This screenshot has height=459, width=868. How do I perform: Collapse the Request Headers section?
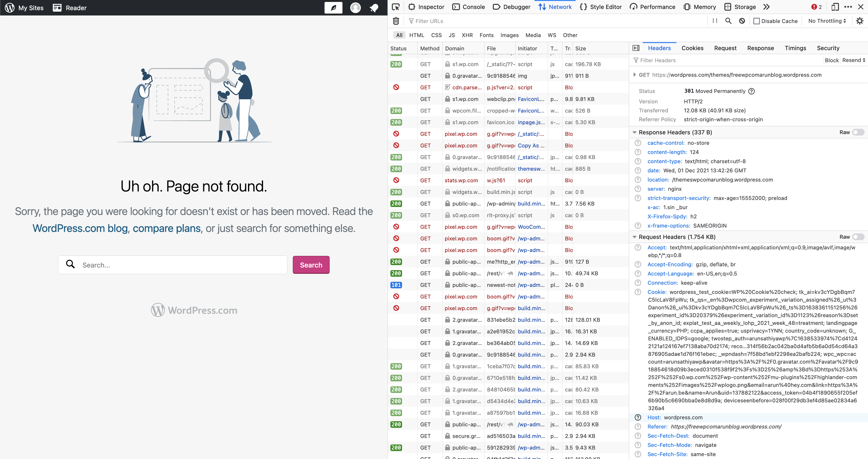pos(635,237)
